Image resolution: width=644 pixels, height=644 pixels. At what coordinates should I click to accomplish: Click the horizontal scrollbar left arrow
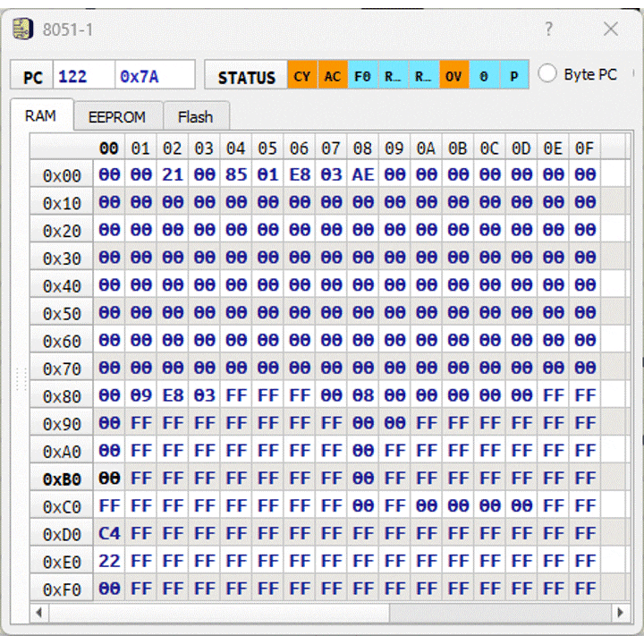39,613
